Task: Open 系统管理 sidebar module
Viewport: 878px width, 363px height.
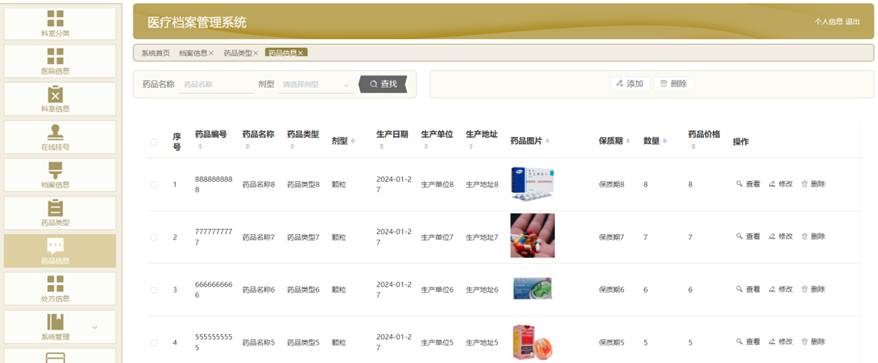Action: pyautogui.click(x=60, y=327)
